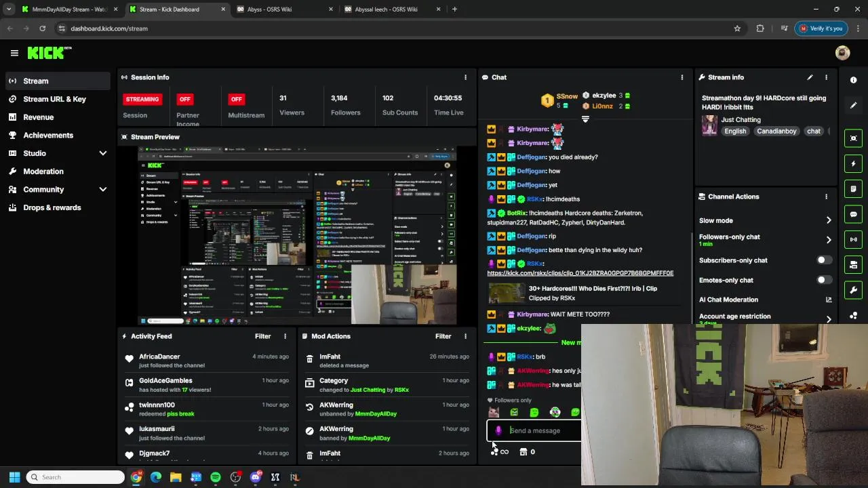Screen dimensions: 868x488
Task: Switch to the Abyssal leech - OSRS Wiki tab
Action: tap(391, 9)
